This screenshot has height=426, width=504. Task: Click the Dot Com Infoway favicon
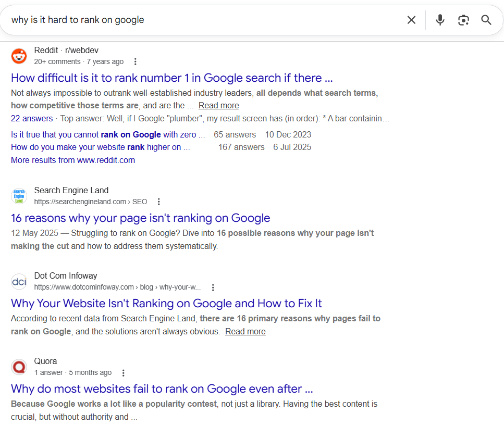(19, 282)
